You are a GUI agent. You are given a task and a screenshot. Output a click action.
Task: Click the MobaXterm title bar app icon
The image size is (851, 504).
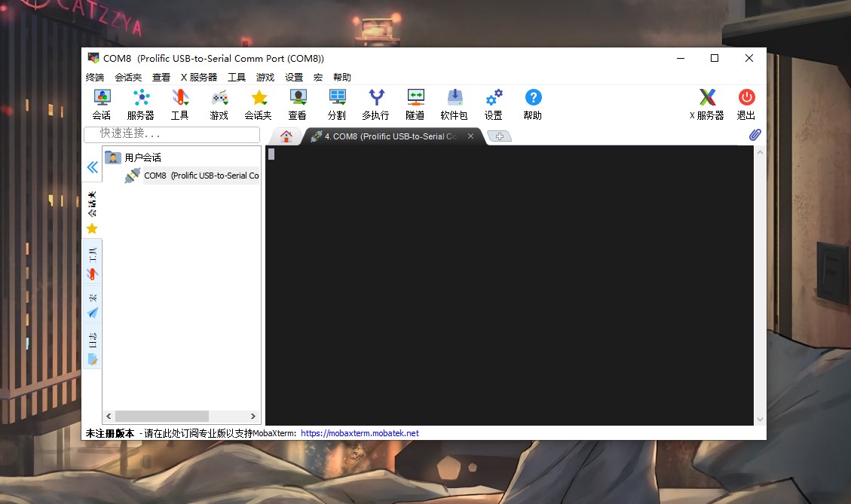click(x=93, y=58)
